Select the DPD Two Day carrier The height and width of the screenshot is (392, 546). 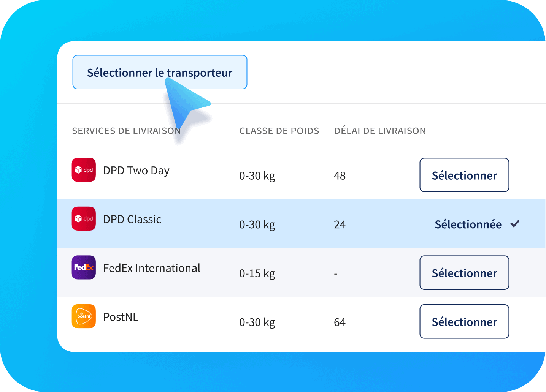(x=464, y=175)
